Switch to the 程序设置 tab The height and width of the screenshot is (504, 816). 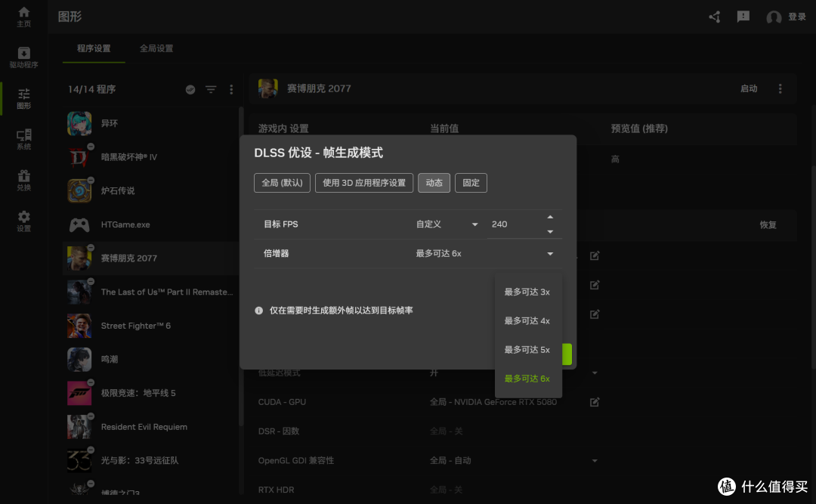[94, 48]
